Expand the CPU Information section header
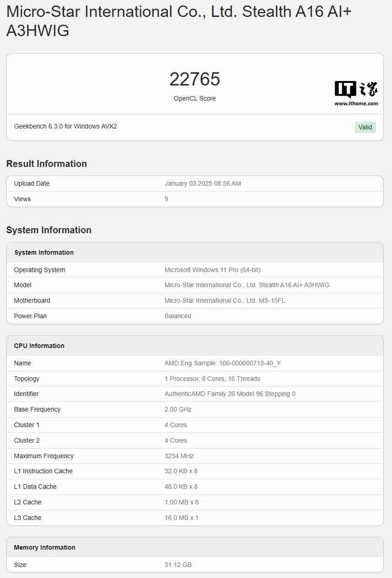The height and width of the screenshot is (578, 392). (x=39, y=346)
